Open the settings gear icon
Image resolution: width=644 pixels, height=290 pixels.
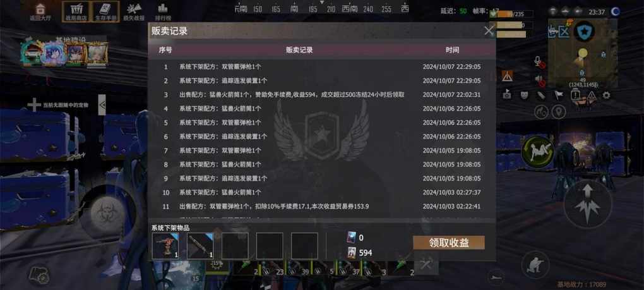606,95
